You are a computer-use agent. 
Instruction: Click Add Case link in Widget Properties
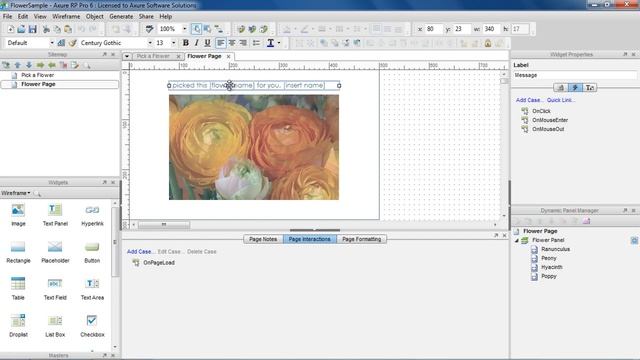pyautogui.click(x=529, y=100)
